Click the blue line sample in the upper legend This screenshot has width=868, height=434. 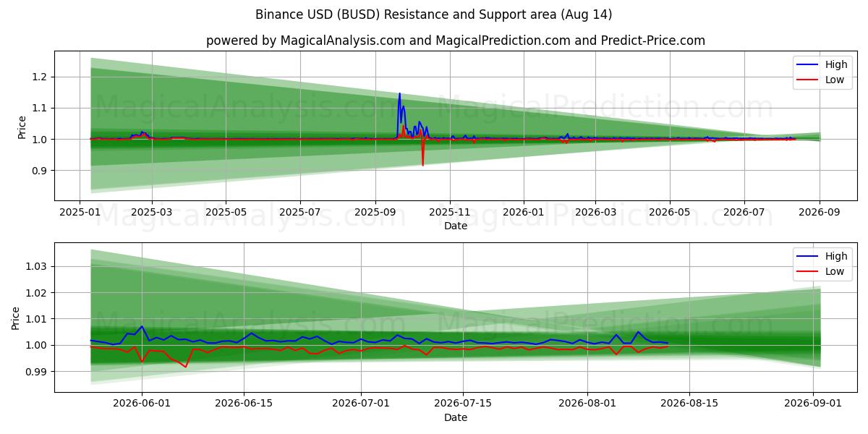tap(808, 65)
